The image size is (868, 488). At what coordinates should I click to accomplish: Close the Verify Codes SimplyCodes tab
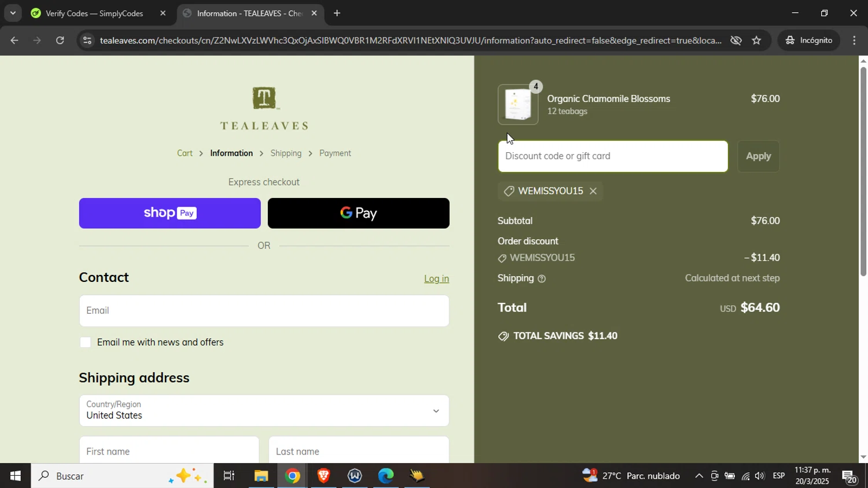163,13
